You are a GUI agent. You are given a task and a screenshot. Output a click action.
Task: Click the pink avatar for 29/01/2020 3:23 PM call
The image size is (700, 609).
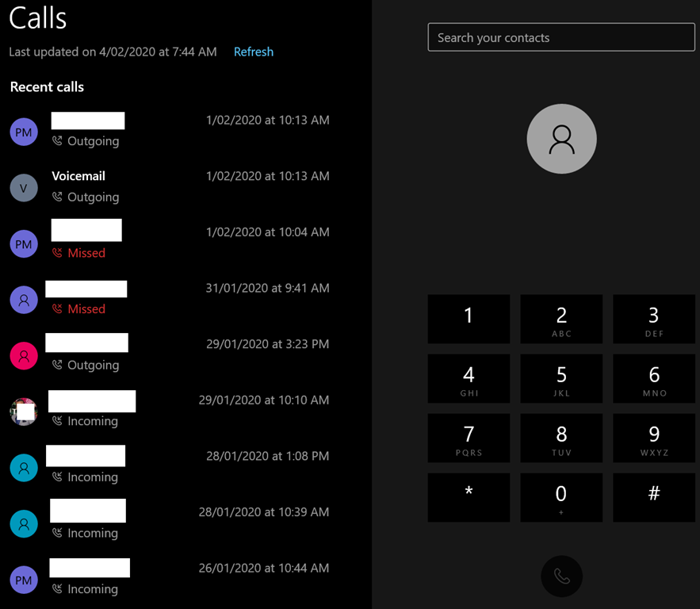[24, 356]
